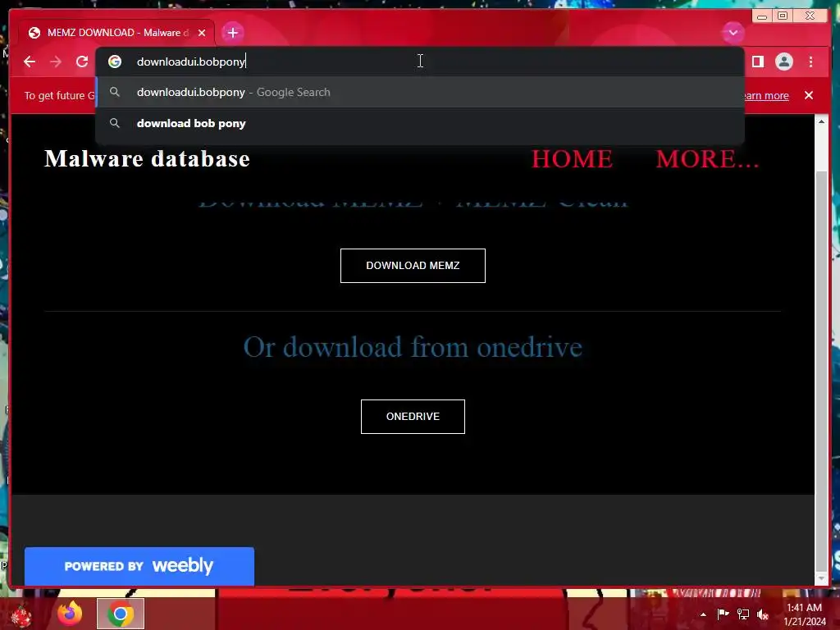Go back to the previous page
The image size is (840, 630).
click(30, 62)
